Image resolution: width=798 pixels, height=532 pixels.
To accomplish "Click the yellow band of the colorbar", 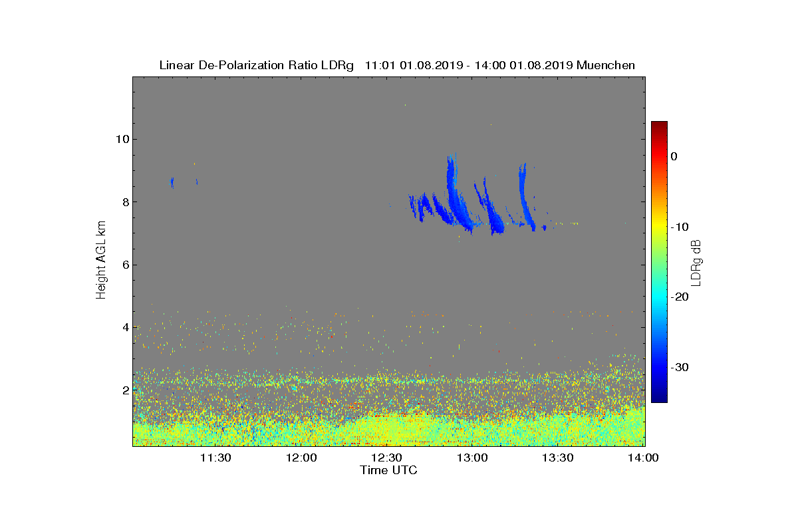I will [659, 227].
